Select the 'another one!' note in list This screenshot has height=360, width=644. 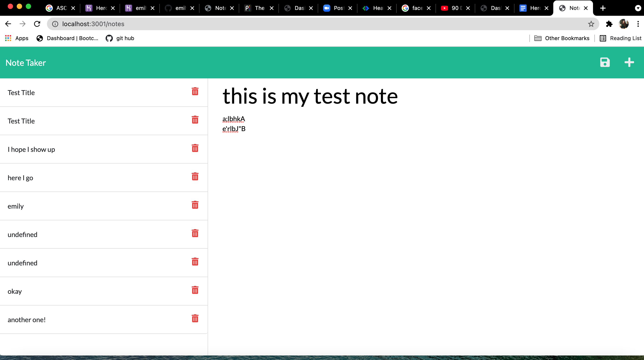click(x=26, y=320)
